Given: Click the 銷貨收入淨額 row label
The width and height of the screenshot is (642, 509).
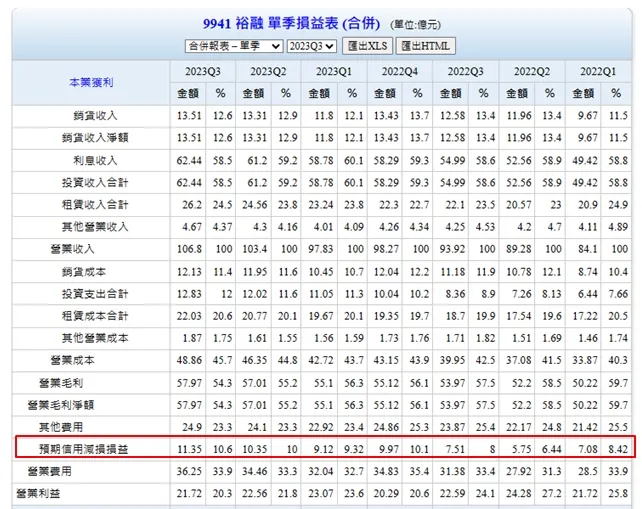Looking at the screenshot, I should coord(95,138).
